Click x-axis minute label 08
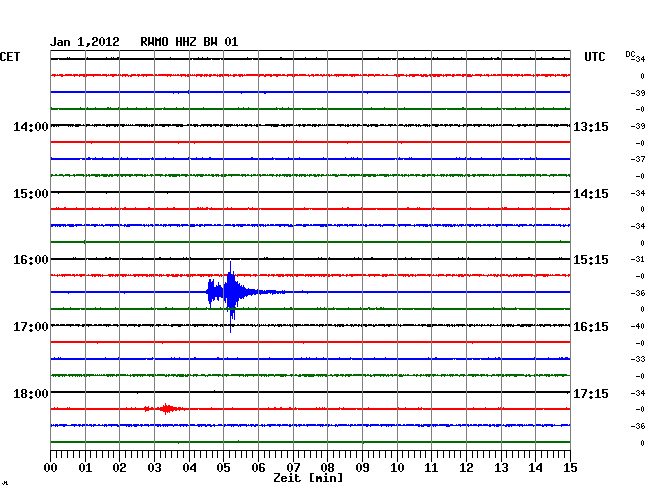Viewport: 650px width, 494px height. tap(327, 468)
